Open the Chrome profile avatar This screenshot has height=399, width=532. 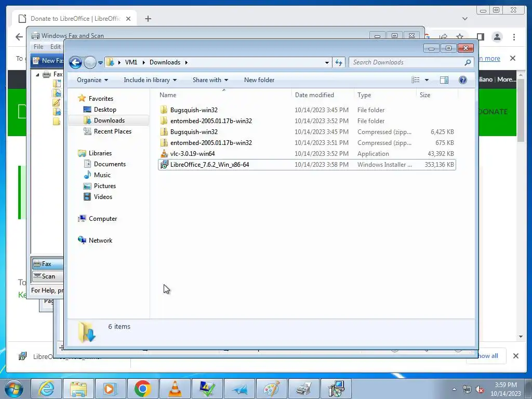(497, 37)
